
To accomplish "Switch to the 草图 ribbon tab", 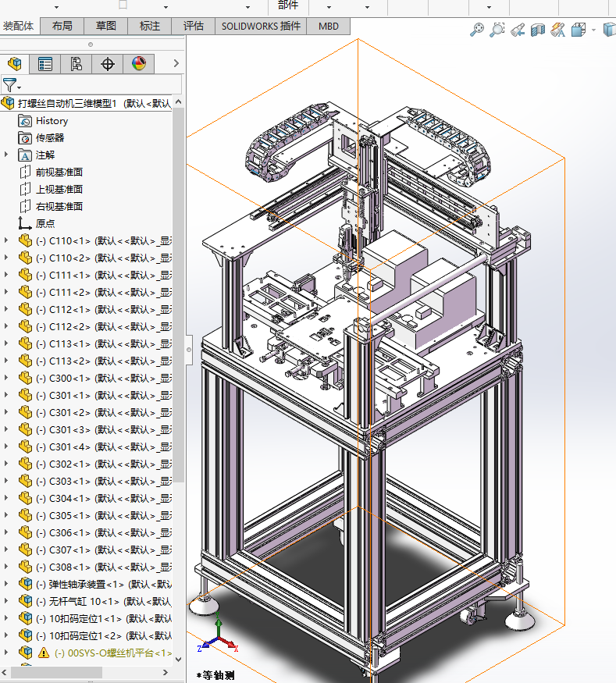I will [x=105, y=26].
